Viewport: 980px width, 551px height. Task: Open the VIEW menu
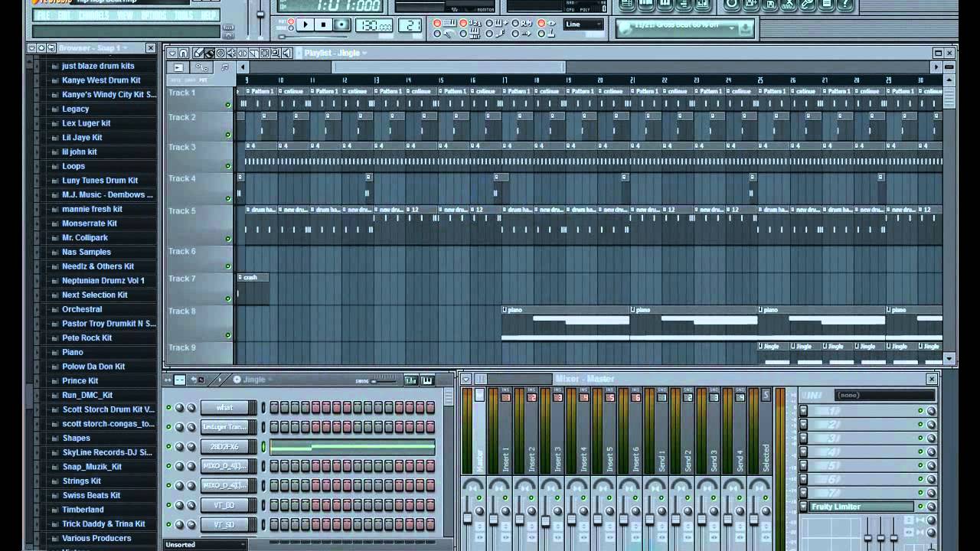pos(125,15)
